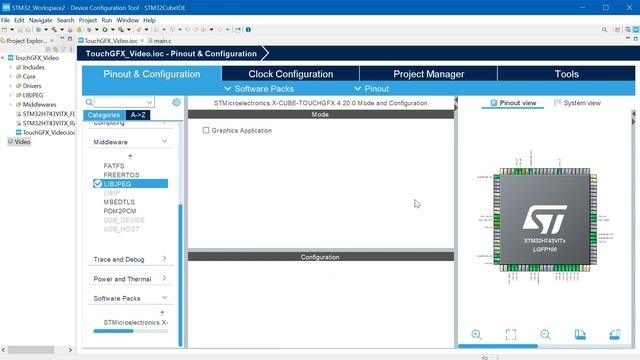The image size is (640, 360).
Task: Open the Window menu
Action: 127,20
